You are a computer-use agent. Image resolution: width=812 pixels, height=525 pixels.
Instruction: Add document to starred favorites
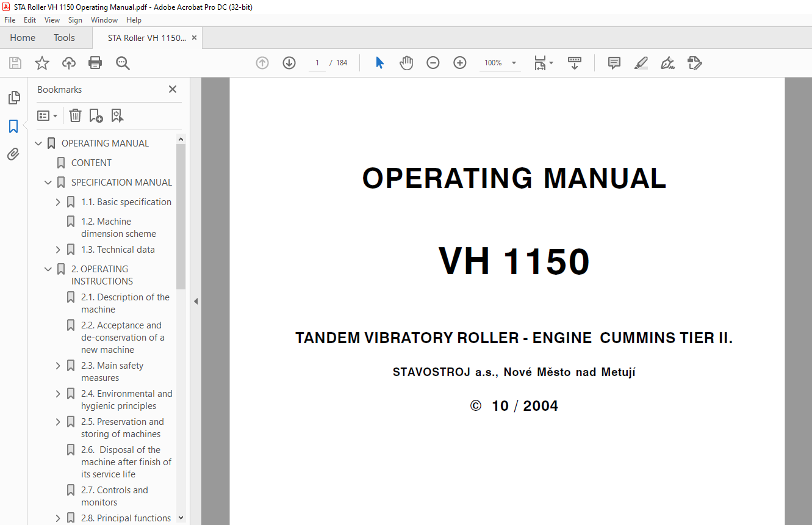(42, 63)
